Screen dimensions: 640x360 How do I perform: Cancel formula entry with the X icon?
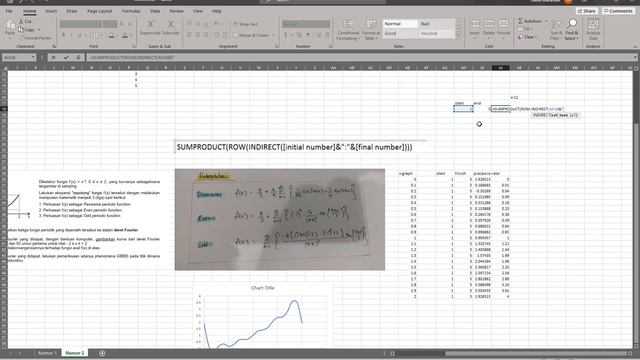(x=53, y=58)
